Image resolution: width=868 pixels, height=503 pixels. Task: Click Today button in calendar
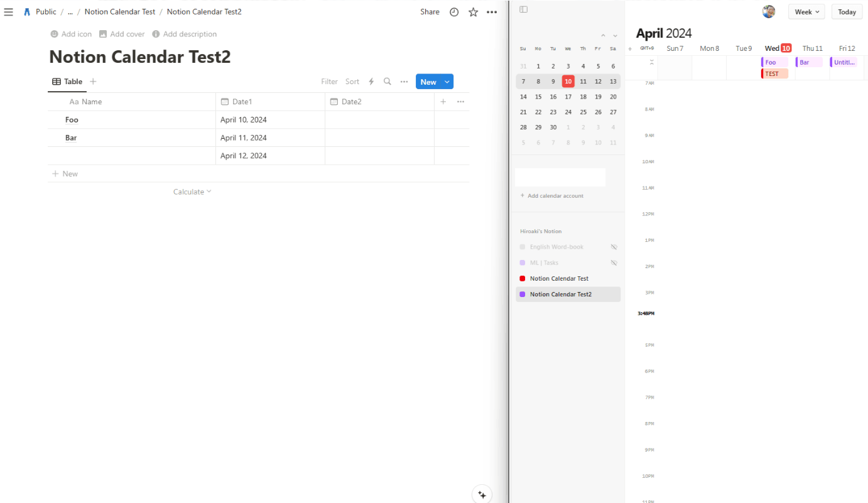(x=847, y=12)
